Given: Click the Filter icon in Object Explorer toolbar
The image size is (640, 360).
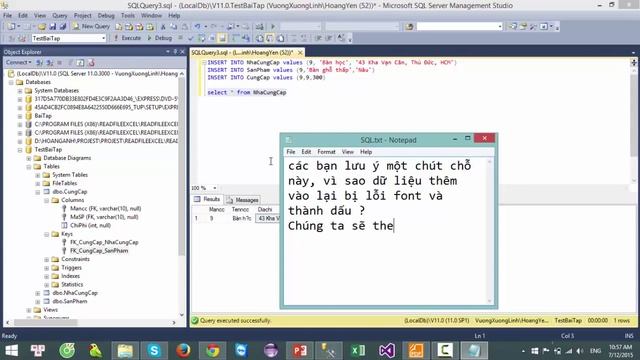Looking at the screenshot, I should [x=70, y=62].
